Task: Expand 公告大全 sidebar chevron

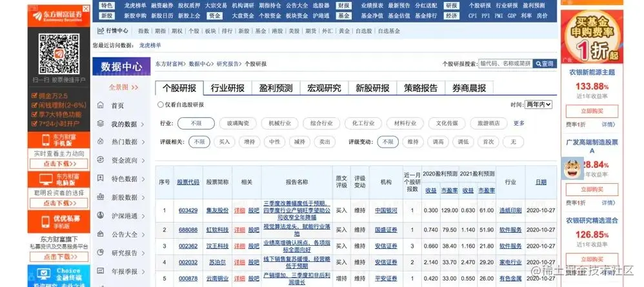Action: [143, 235]
